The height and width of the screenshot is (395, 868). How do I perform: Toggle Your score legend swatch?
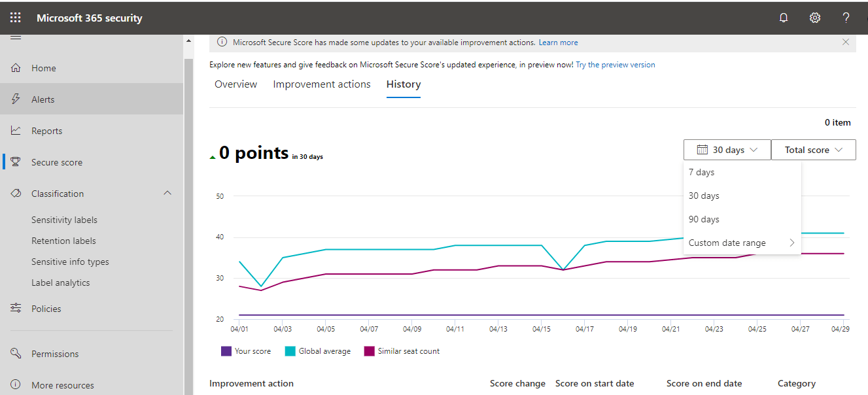tap(226, 351)
